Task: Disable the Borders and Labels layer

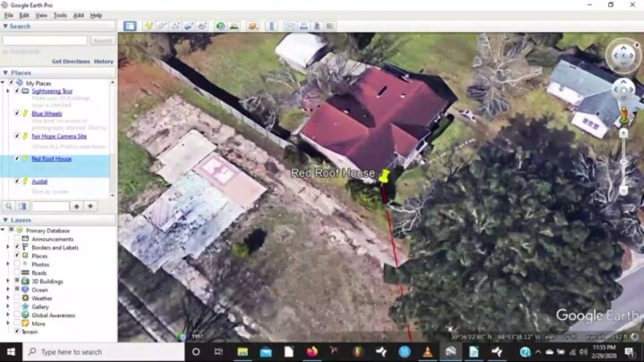Action: click(x=17, y=247)
